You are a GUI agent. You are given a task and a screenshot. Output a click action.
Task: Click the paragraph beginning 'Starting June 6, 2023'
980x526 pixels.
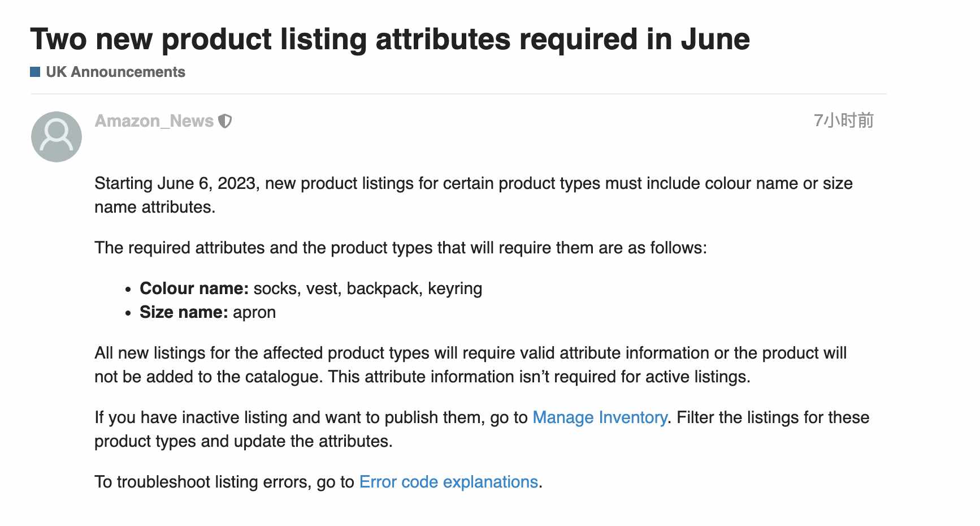coord(474,195)
